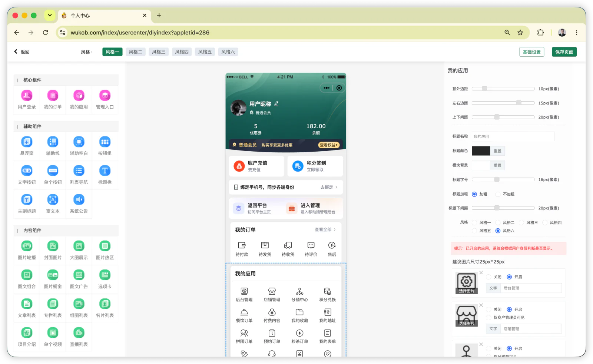Add the 我的订单 core component
The image size is (593, 364).
[x=53, y=100]
